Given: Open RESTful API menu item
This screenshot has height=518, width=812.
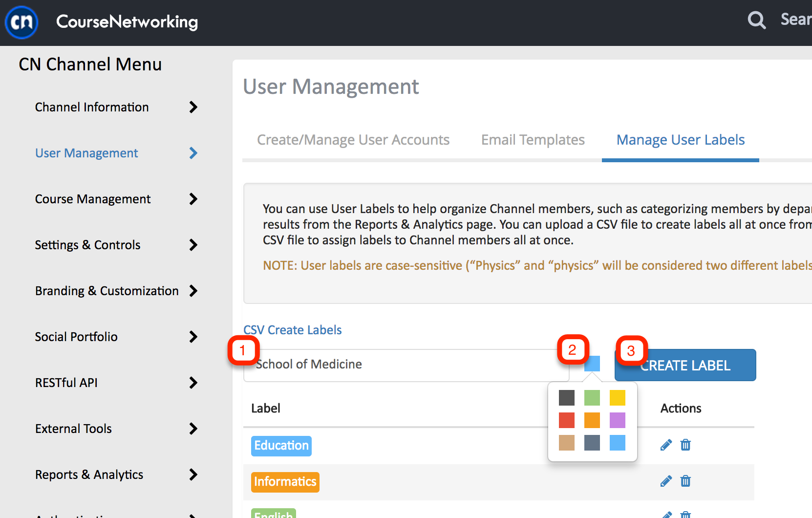Looking at the screenshot, I should pyautogui.click(x=66, y=383).
